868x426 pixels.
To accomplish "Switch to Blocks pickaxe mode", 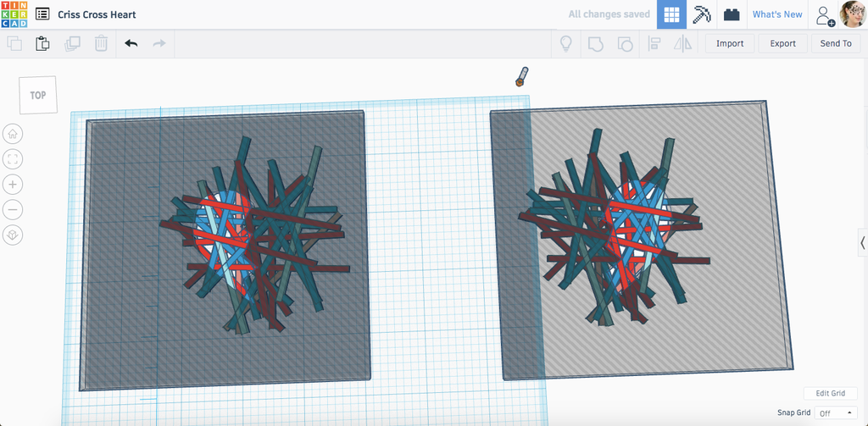I will [702, 14].
